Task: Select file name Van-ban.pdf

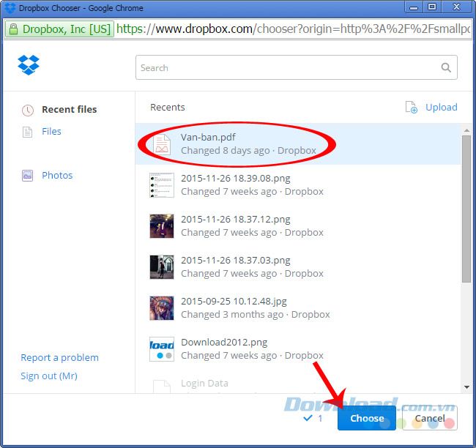Action: click(x=208, y=137)
